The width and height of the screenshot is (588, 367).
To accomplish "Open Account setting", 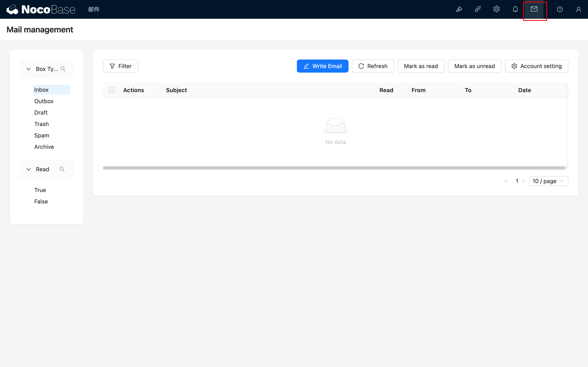I will pyautogui.click(x=537, y=66).
